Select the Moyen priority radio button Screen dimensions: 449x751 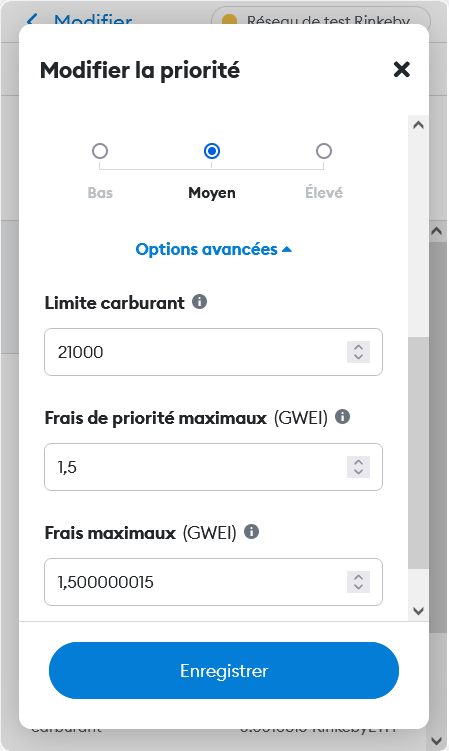point(212,151)
